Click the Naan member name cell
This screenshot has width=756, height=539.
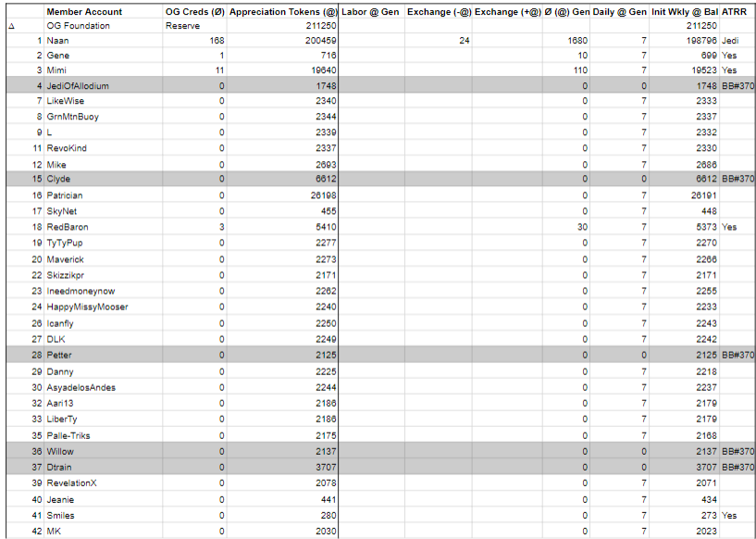104,41
